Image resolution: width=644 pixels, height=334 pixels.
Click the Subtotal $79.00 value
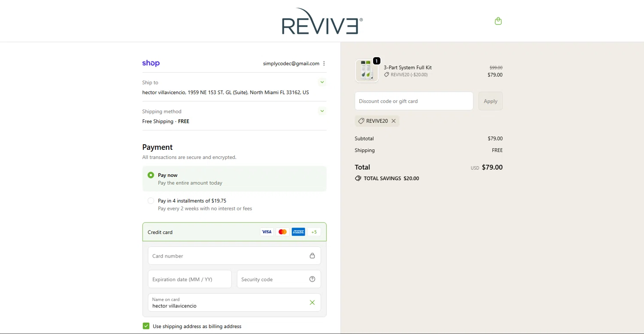tap(495, 139)
